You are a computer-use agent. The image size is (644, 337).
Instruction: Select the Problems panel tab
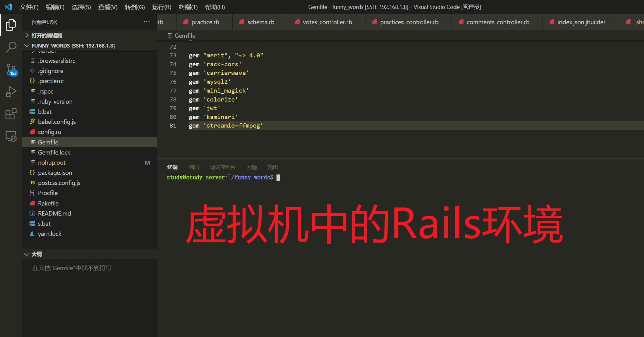(252, 167)
